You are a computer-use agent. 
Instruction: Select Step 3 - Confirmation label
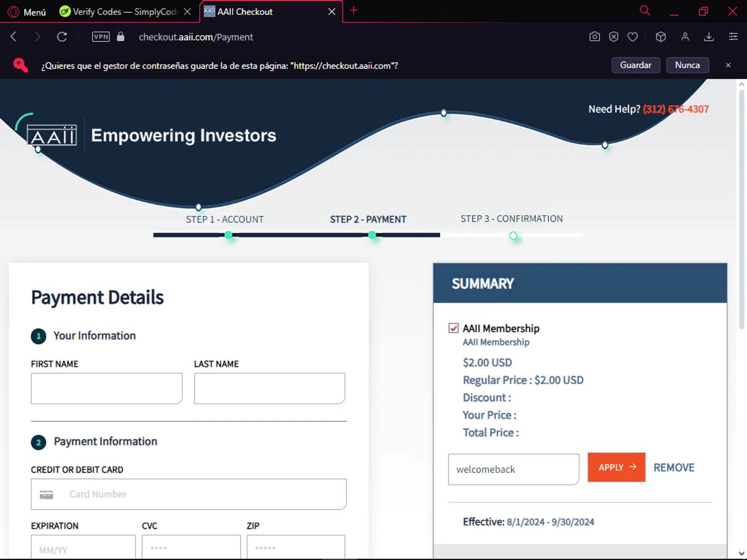[x=511, y=219]
